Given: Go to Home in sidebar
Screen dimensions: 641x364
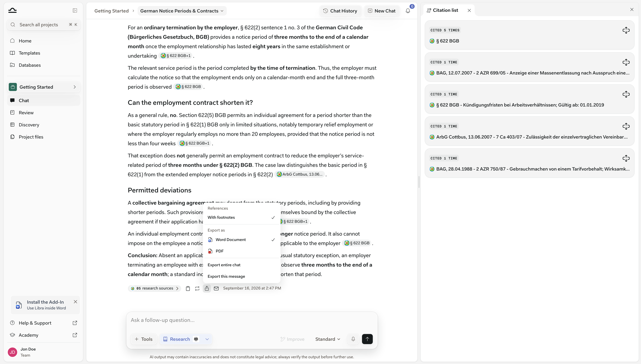Looking at the screenshot, I should (44, 41).
